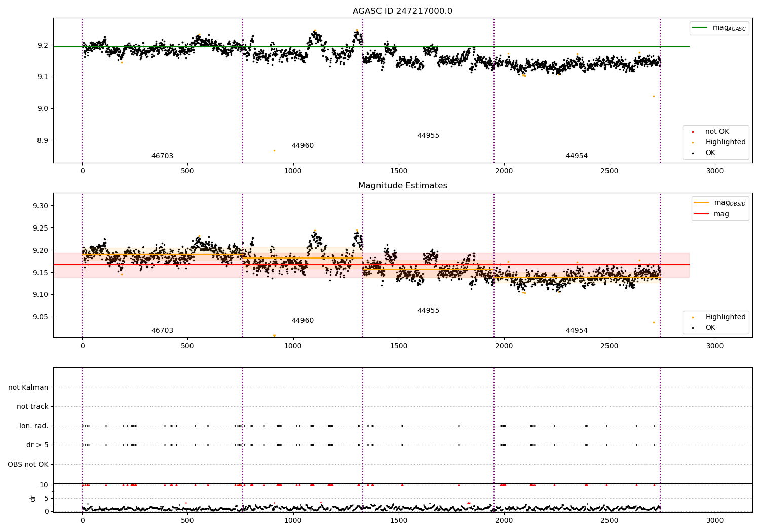
Task: Click the 'dr > 5' flag row label
Action: (37, 445)
